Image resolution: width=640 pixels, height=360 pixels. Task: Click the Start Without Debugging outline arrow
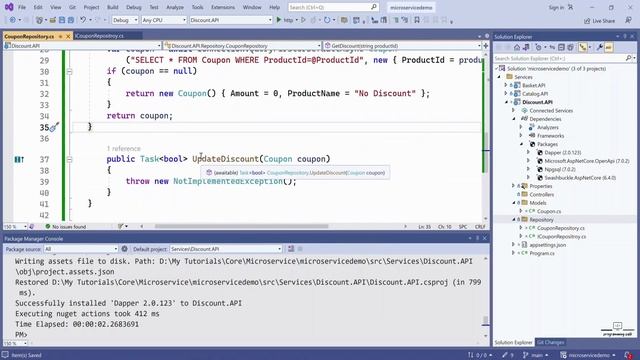pyautogui.click(x=303, y=20)
